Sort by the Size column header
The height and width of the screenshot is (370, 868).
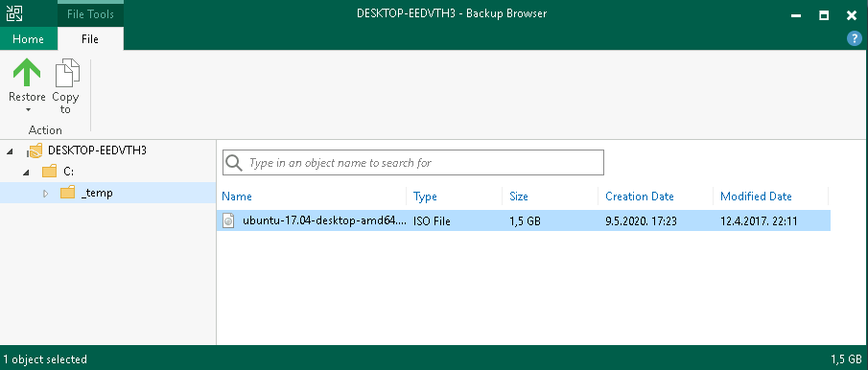pyautogui.click(x=519, y=197)
